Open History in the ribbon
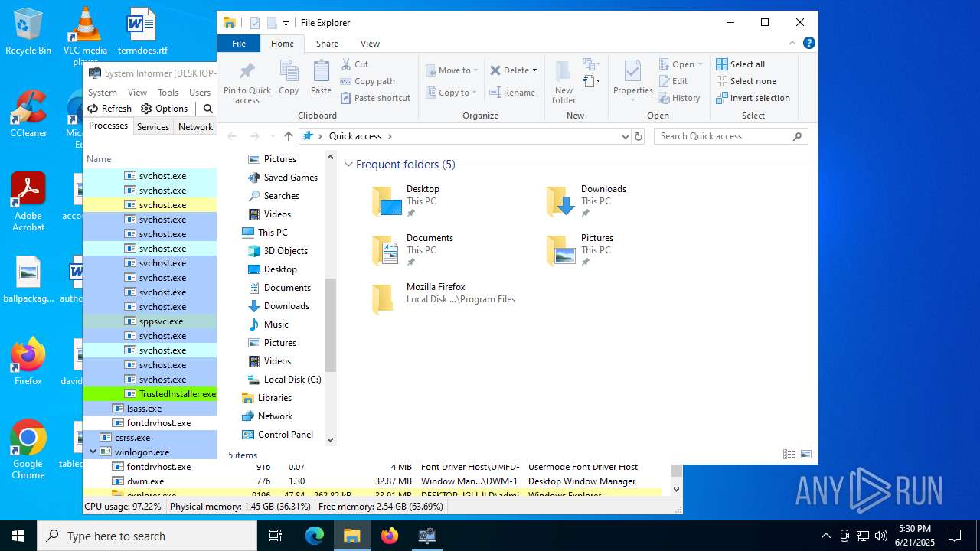This screenshot has height=551, width=980. click(x=679, y=98)
